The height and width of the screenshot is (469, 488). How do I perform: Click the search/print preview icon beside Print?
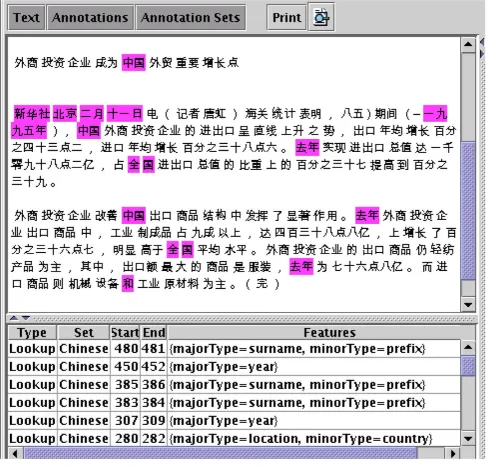pyautogui.click(x=321, y=18)
